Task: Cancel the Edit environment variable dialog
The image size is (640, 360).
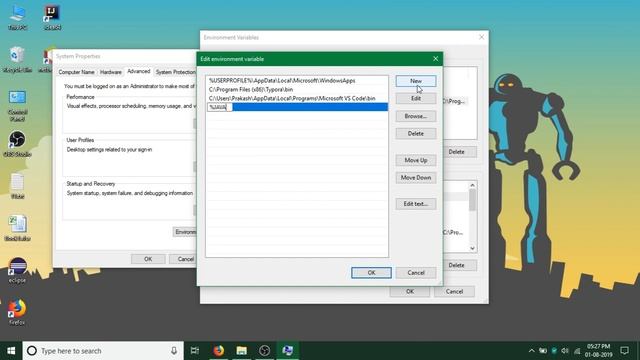Action: [x=416, y=273]
